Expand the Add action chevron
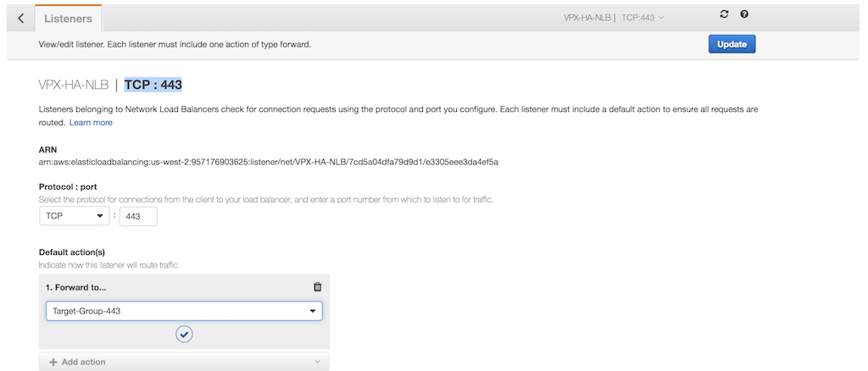This screenshot has height=371, width=868. 317,362
